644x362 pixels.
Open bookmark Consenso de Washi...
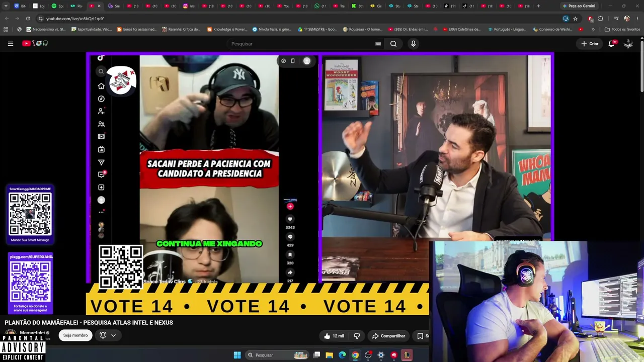[551, 29]
